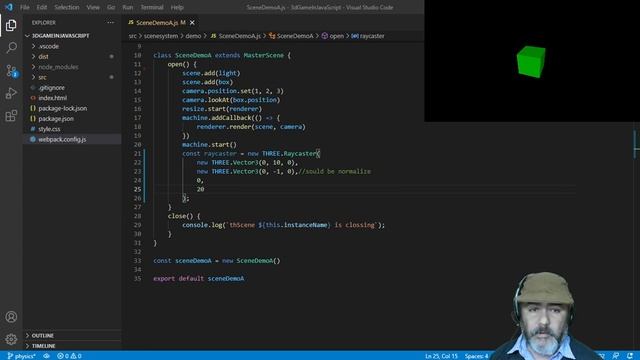Click the console.log line in close()
This screenshot has width=640, height=360.
coord(283,225)
